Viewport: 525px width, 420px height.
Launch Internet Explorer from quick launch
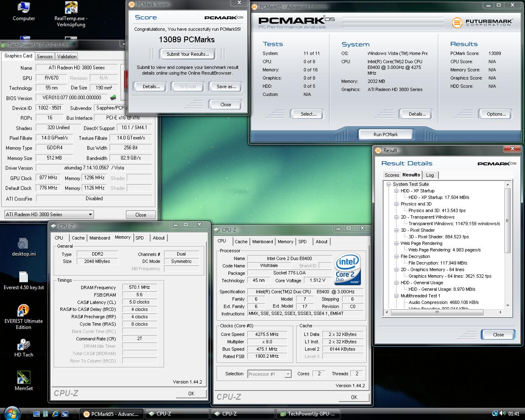(55, 414)
